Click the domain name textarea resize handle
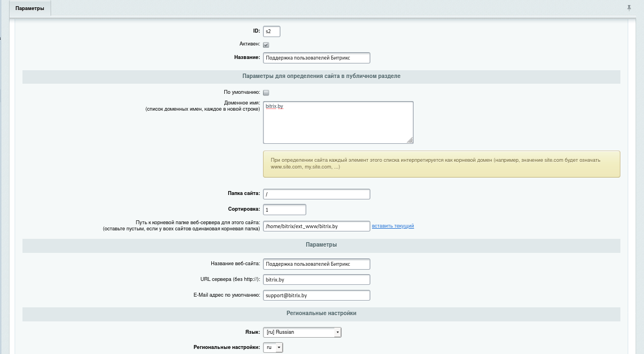Screen dimensions: 644x354 tap(410, 140)
